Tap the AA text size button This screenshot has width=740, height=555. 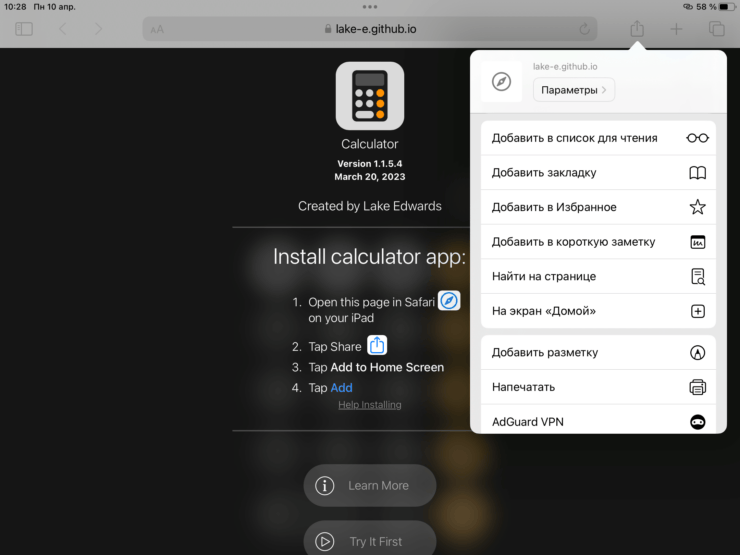click(157, 30)
